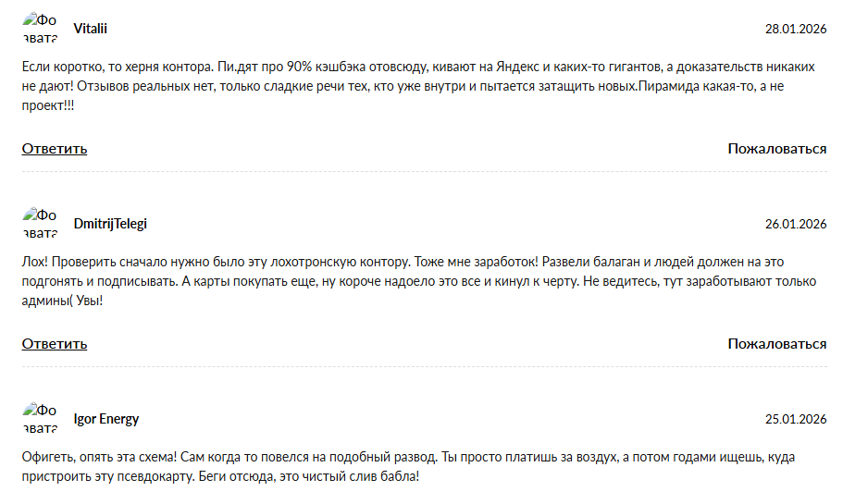Image resolution: width=843 pixels, height=504 pixels.
Task: Open Igor Energy's profile name
Action: point(106,419)
